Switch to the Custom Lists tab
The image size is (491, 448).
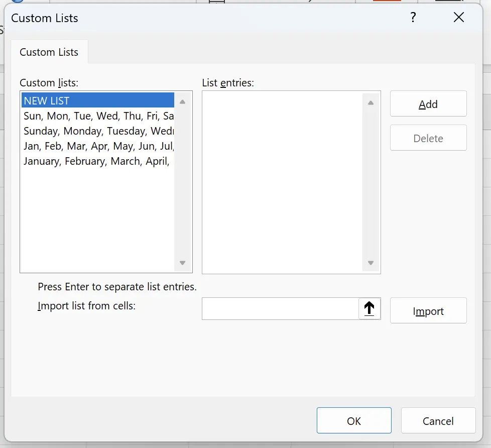(49, 52)
